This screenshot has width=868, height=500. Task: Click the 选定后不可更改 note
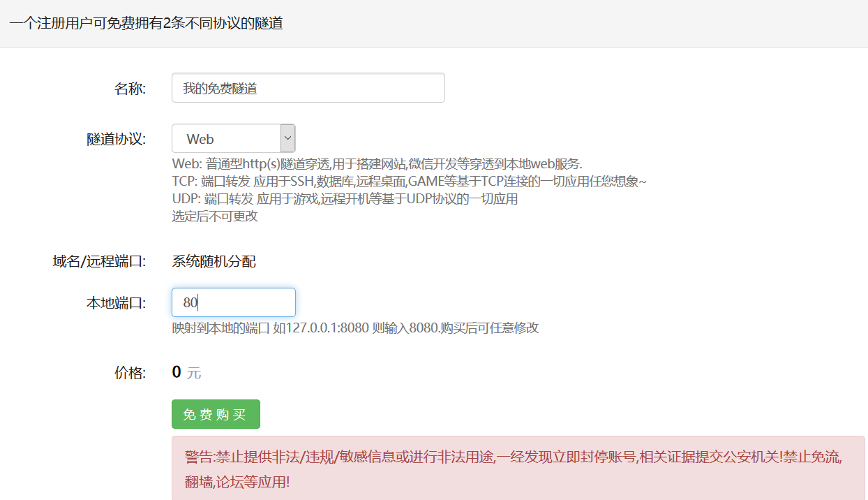(x=215, y=216)
